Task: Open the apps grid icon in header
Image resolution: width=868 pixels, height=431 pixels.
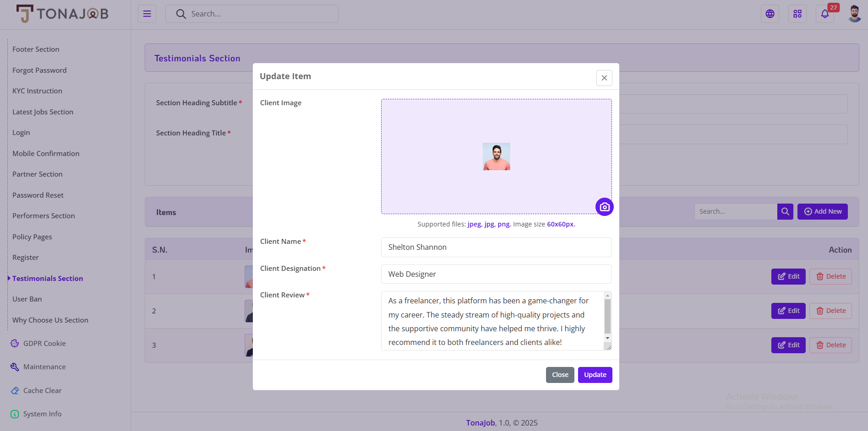Action: click(797, 14)
